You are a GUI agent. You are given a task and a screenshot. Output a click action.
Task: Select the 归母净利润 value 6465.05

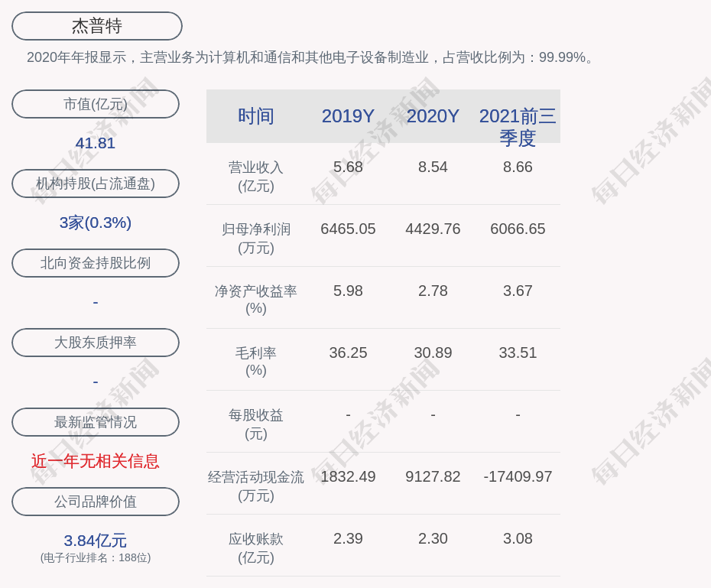click(x=348, y=229)
